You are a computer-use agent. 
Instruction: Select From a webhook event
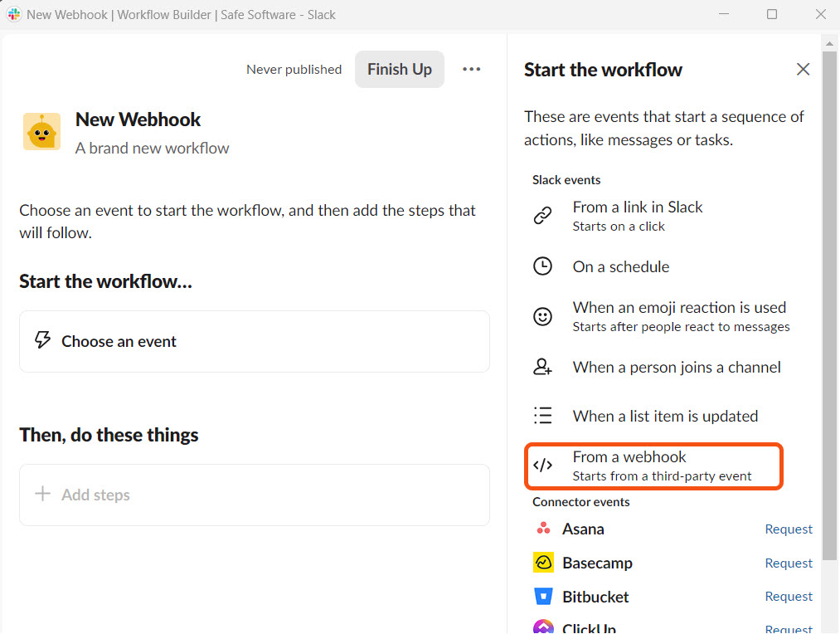pyautogui.click(x=653, y=466)
